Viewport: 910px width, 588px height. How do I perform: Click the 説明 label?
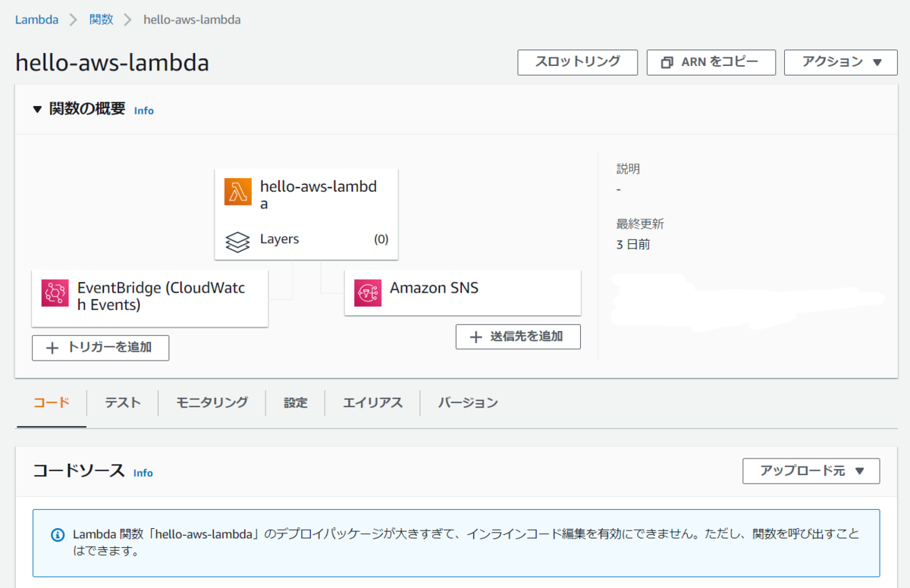point(628,169)
